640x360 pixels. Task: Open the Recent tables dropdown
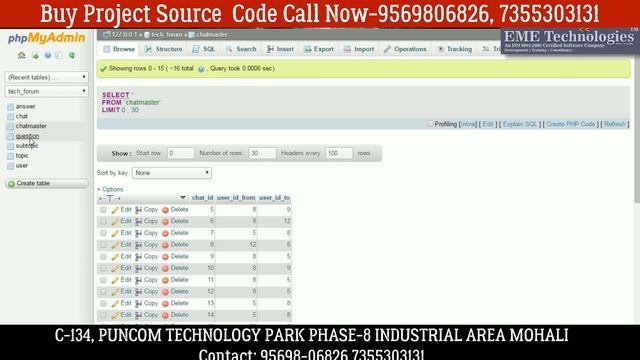click(47, 77)
